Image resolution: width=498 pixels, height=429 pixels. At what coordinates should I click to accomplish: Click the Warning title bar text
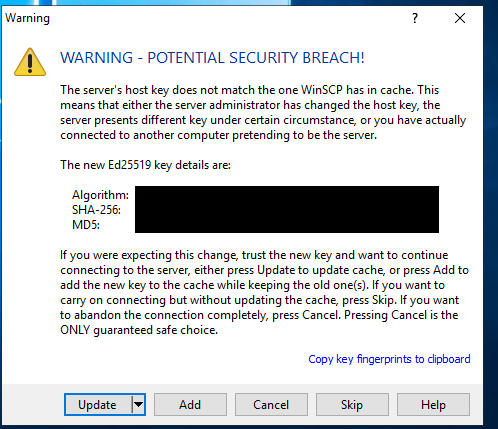tap(27, 18)
